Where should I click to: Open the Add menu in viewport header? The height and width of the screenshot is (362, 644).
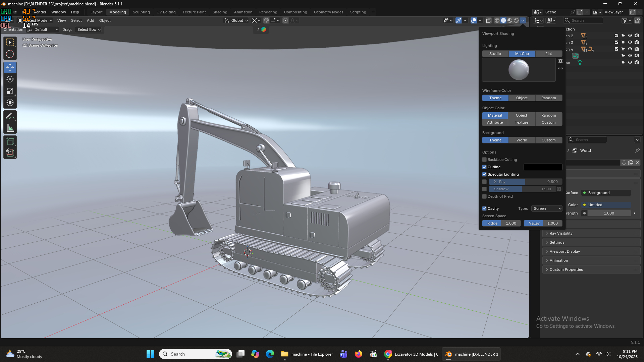91,20
